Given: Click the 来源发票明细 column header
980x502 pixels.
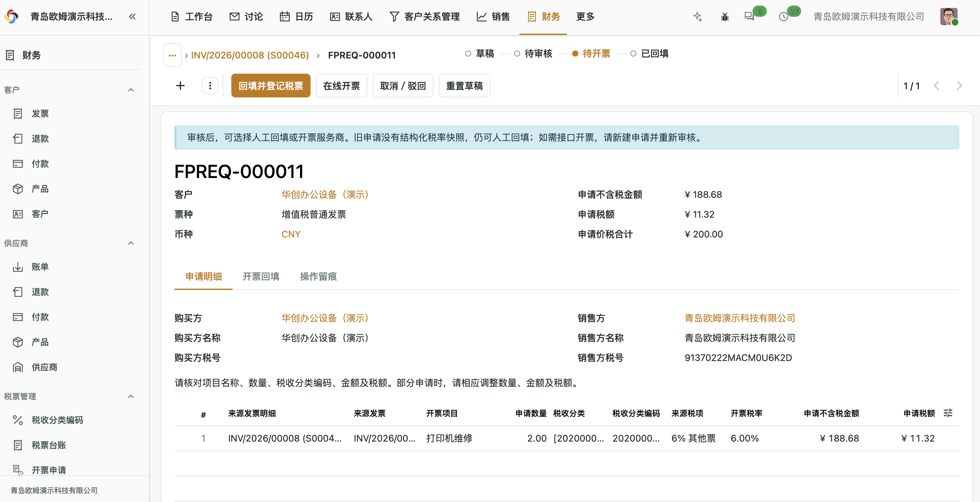Looking at the screenshot, I should tap(252, 413).
